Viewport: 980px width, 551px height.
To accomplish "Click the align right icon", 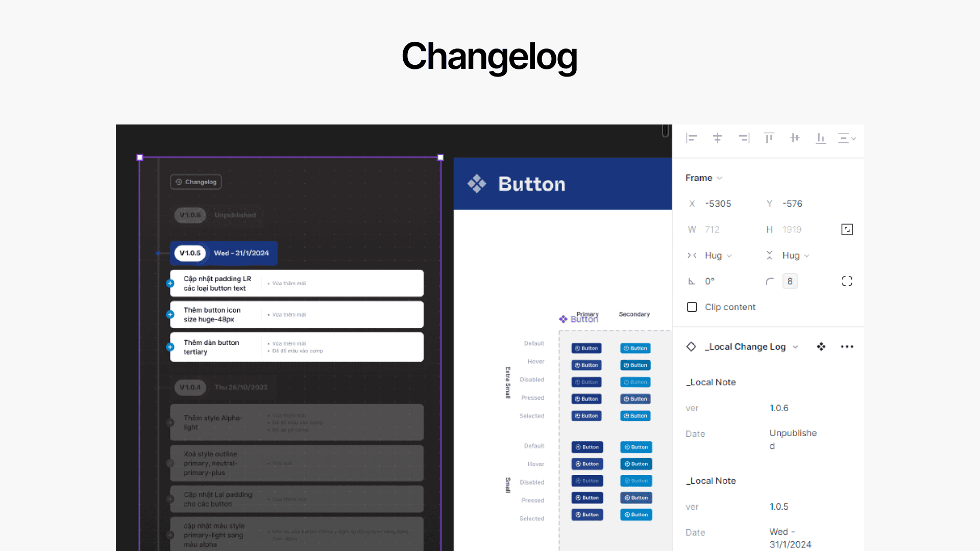I will pyautogui.click(x=744, y=138).
